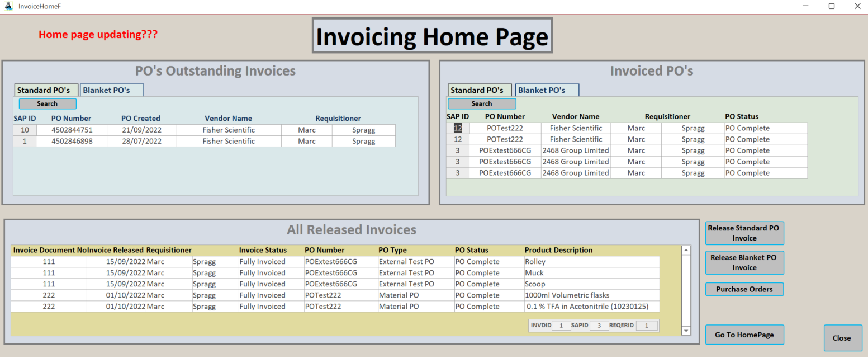Click scrollbar up arrow in Released Invoices
868x358 pixels.
coord(686,250)
